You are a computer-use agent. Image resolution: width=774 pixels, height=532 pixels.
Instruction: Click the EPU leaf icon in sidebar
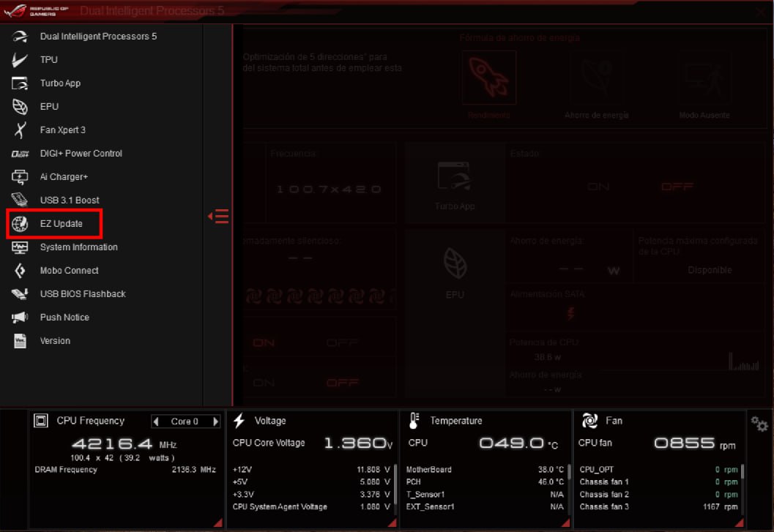[x=20, y=107]
